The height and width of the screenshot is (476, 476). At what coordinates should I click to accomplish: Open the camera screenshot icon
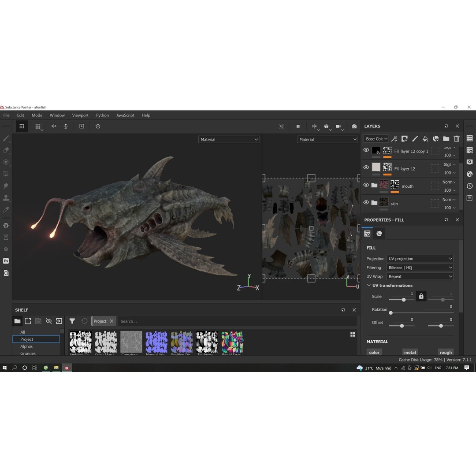(354, 126)
